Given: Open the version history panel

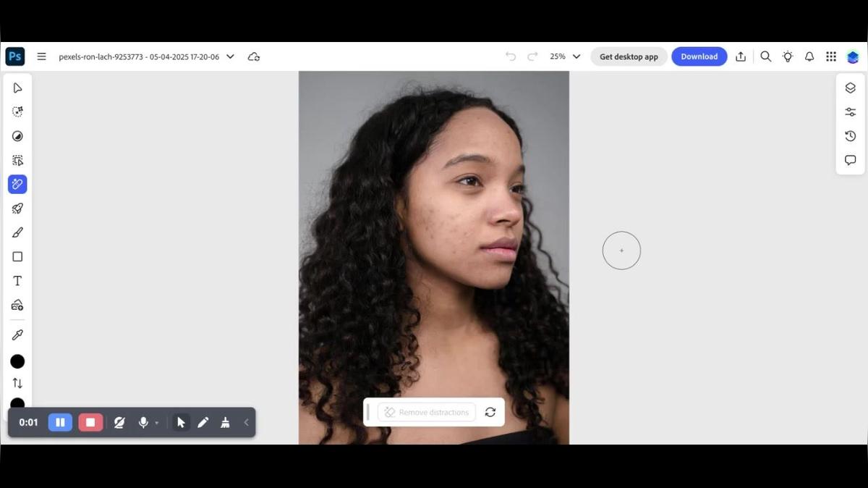Looking at the screenshot, I should [850, 136].
